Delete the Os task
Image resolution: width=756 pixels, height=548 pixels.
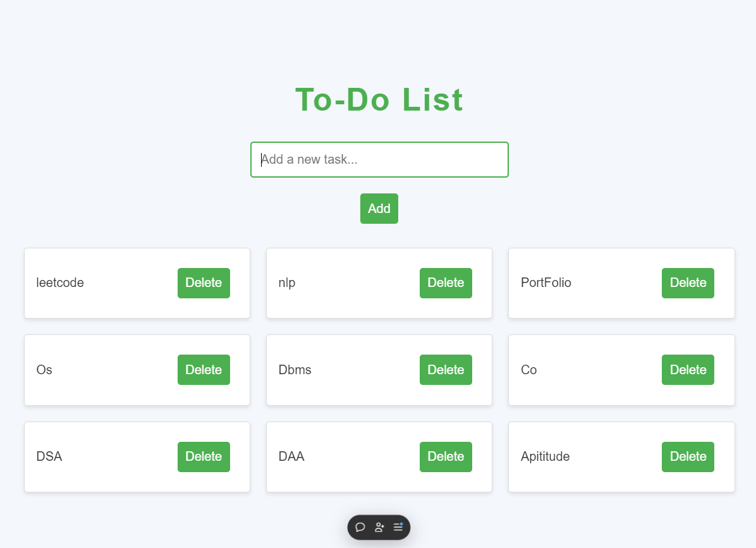(x=204, y=370)
